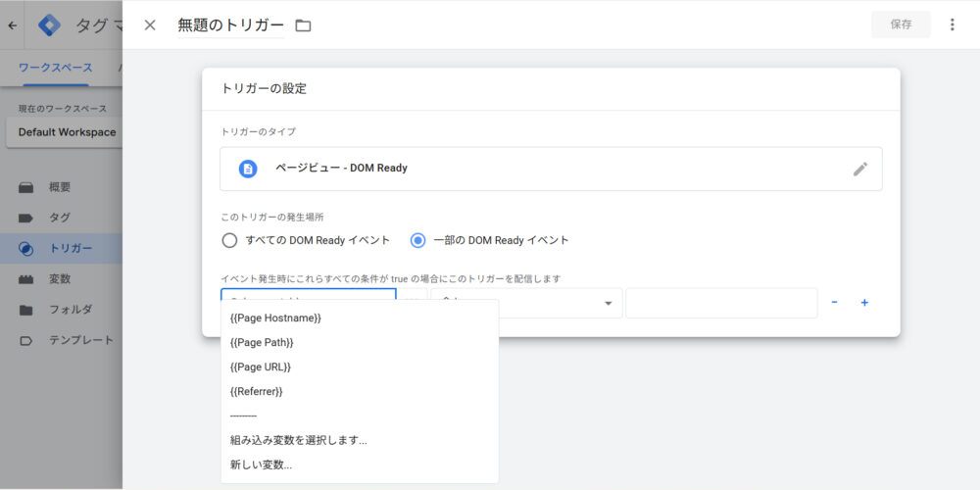The height and width of the screenshot is (490, 980).
Task: Choose {{Page Hostname}} from the variable list
Action: tap(275, 318)
